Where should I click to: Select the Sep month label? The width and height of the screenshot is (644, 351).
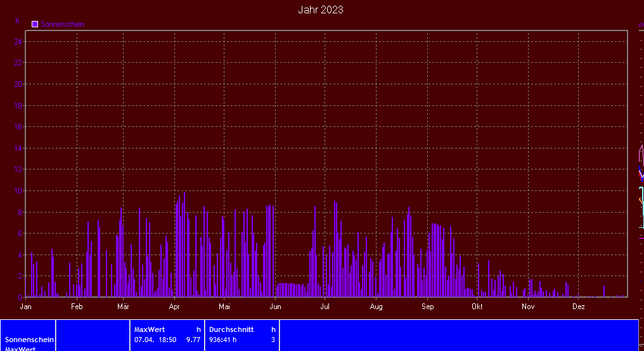[x=427, y=307]
